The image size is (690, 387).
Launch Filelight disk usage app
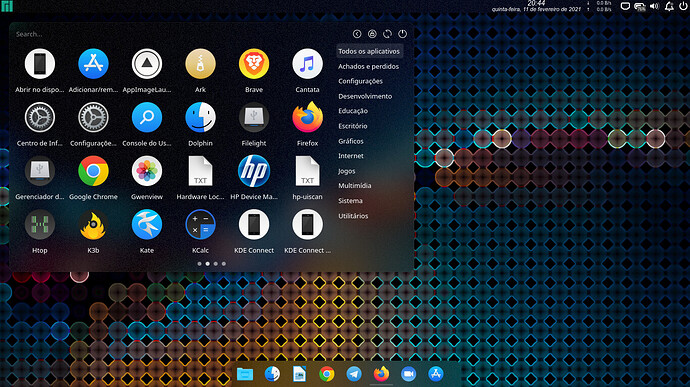(254, 118)
